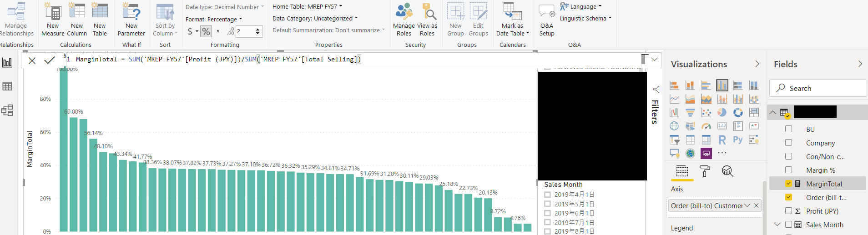868x235 pixels.
Task: Select the stacked column chart visual
Action: coord(690,85)
